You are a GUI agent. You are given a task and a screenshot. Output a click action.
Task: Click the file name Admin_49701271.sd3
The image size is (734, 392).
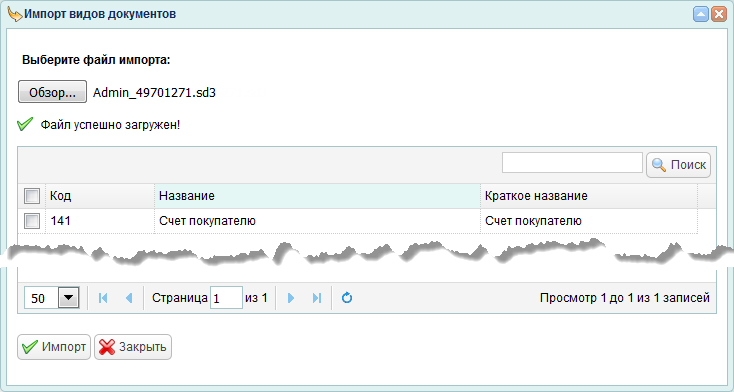click(x=154, y=93)
